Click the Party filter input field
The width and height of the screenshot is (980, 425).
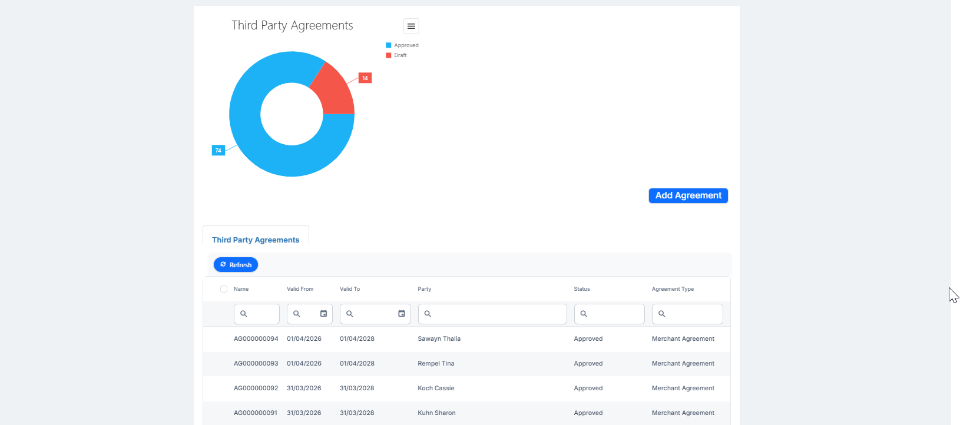(492, 314)
